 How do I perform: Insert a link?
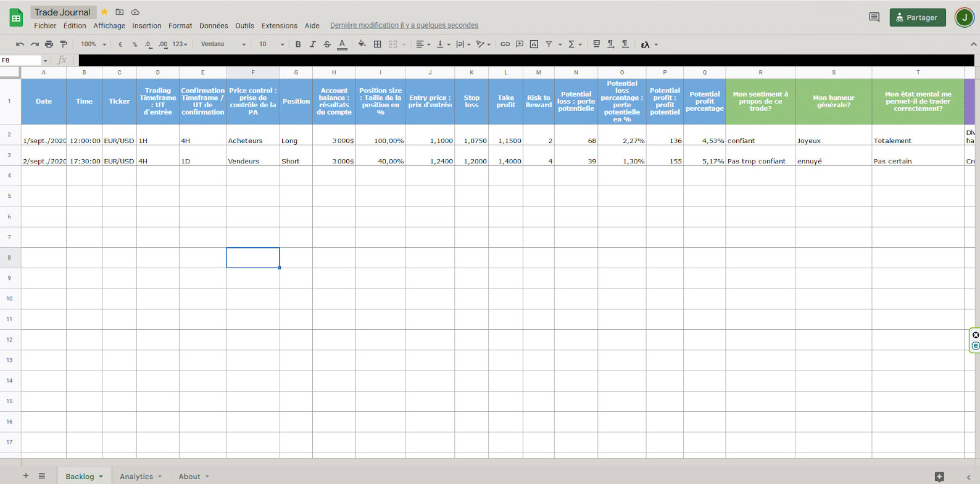505,44
